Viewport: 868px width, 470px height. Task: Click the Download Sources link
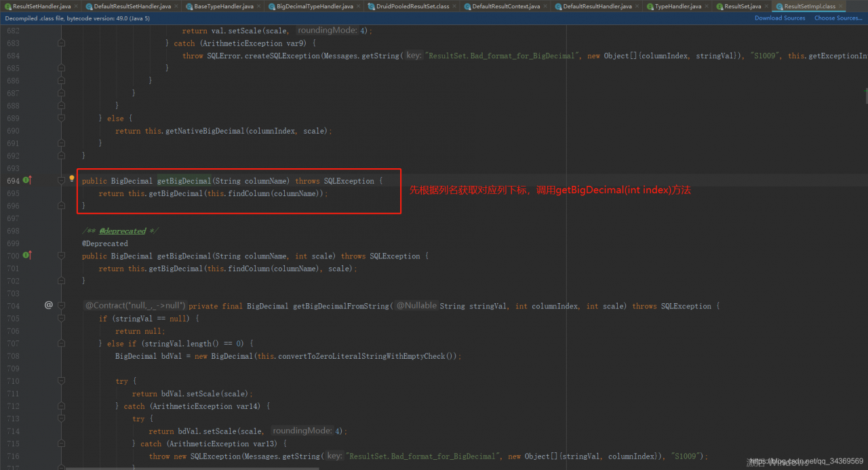pos(780,18)
